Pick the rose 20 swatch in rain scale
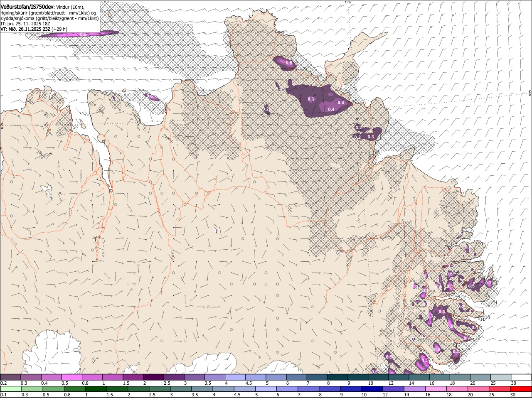Screen dimensions: 532x398 [x=478, y=389]
